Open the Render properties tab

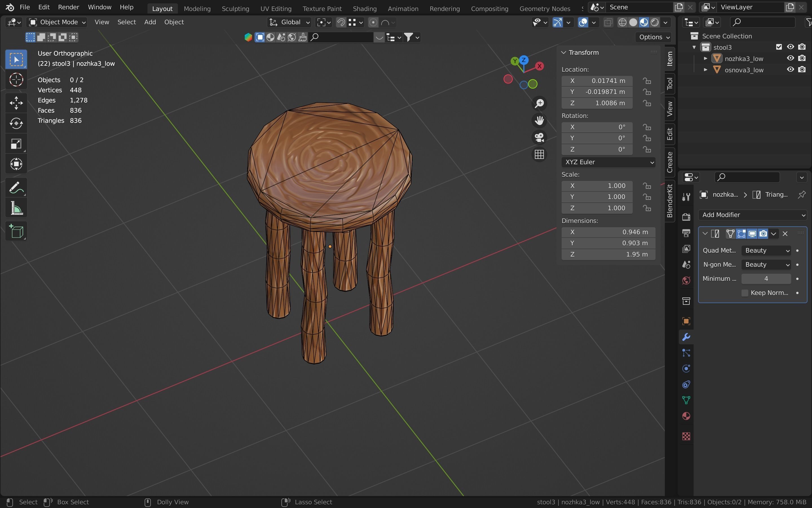[686, 217]
